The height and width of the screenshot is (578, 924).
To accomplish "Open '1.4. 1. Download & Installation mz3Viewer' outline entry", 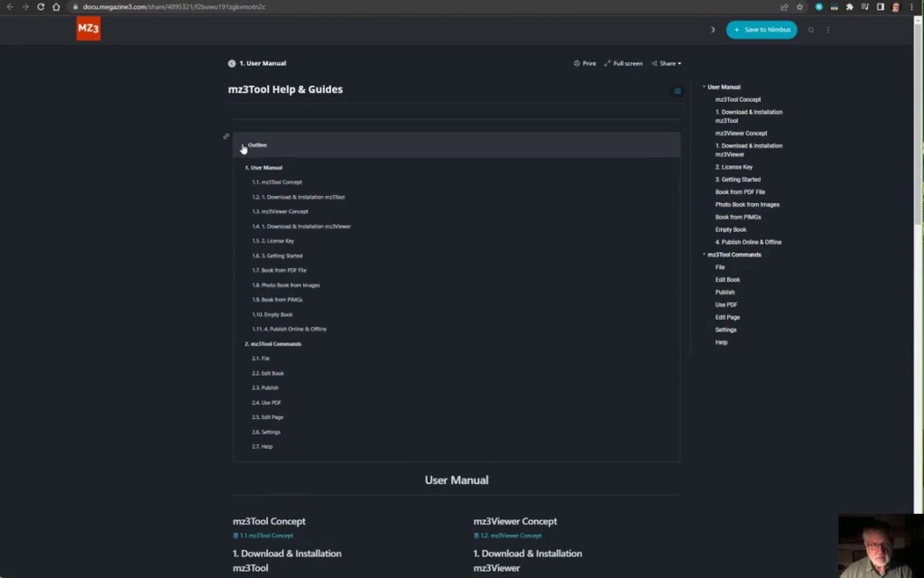I will 301,227.
